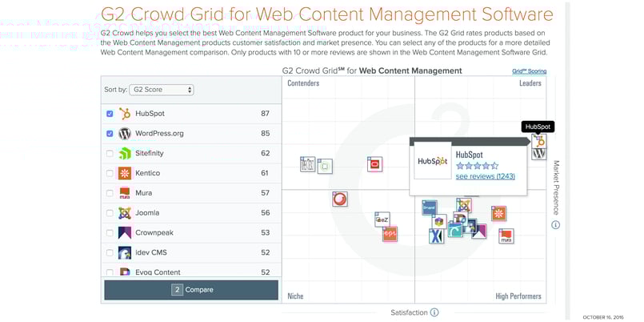Select the Mura marker on the grid
644x322 pixels.
[506, 236]
